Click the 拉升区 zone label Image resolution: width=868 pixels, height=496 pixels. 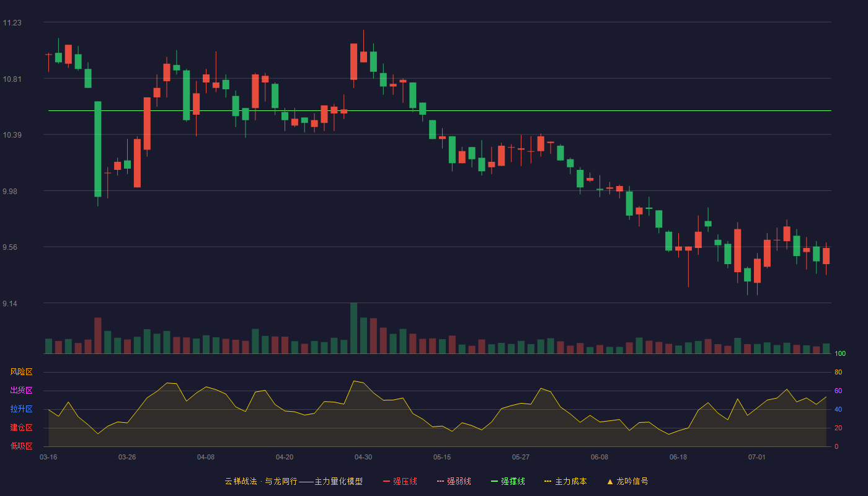pos(21,409)
